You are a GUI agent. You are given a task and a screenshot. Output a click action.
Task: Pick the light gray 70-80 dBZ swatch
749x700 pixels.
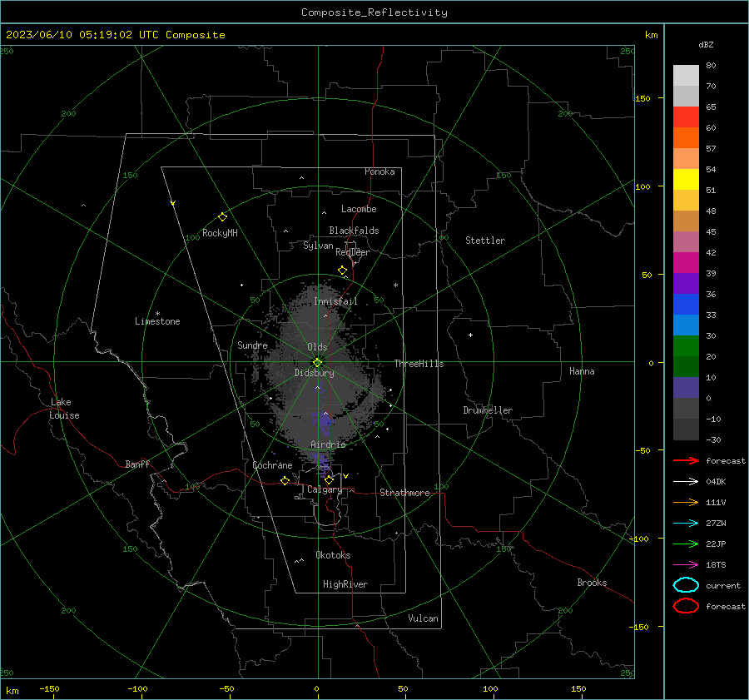pos(686,76)
